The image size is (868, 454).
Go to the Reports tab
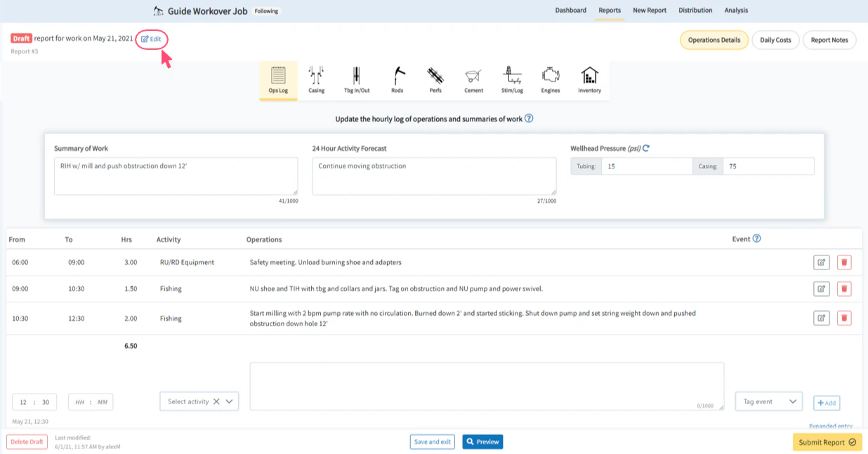609,11
